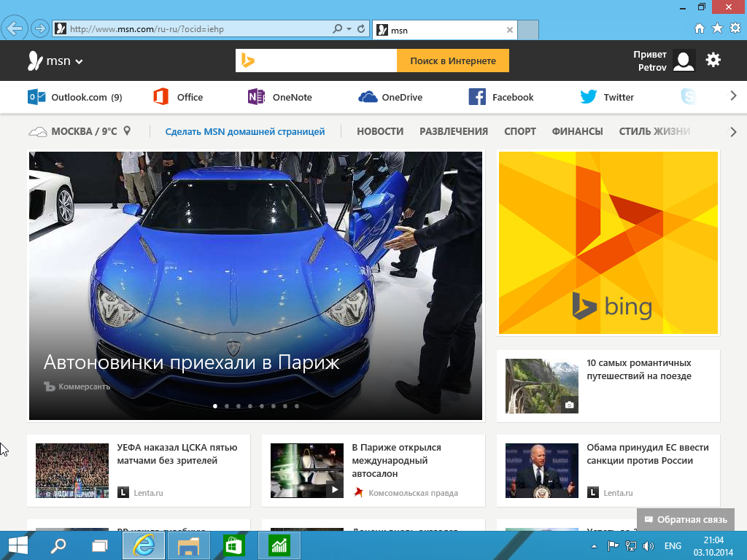
Task: Click the Bing logo in the search box
Action: (247, 61)
